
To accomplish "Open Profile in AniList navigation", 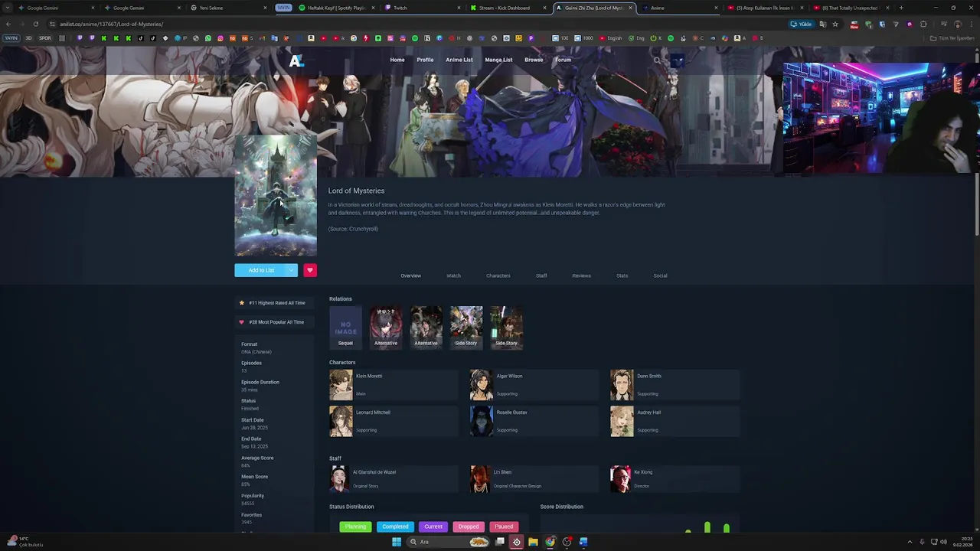I will (425, 60).
